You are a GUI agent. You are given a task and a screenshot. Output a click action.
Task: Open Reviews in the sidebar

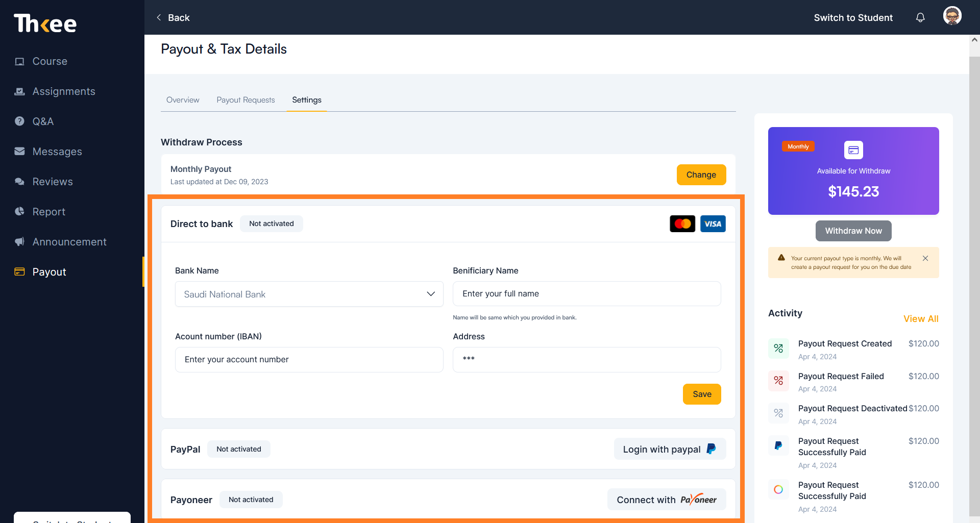pyautogui.click(x=53, y=182)
